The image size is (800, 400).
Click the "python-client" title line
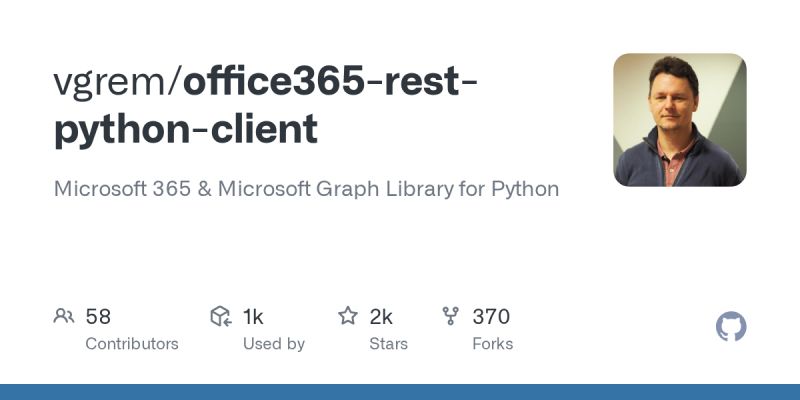click(x=185, y=130)
